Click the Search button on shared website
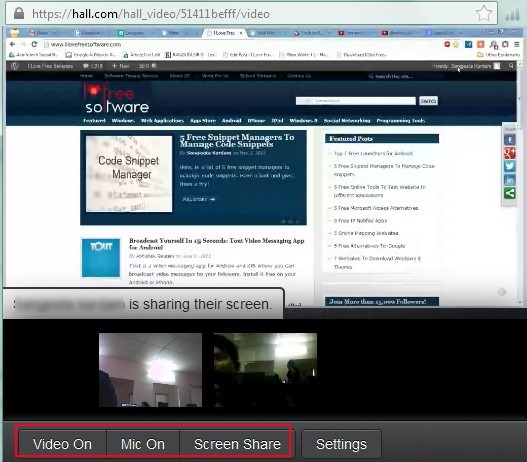The width and height of the screenshot is (527, 462). (x=428, y=101)
